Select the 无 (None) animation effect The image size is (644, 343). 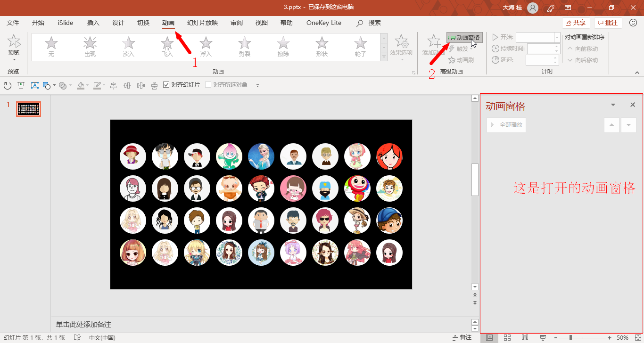tap(51, 47)
